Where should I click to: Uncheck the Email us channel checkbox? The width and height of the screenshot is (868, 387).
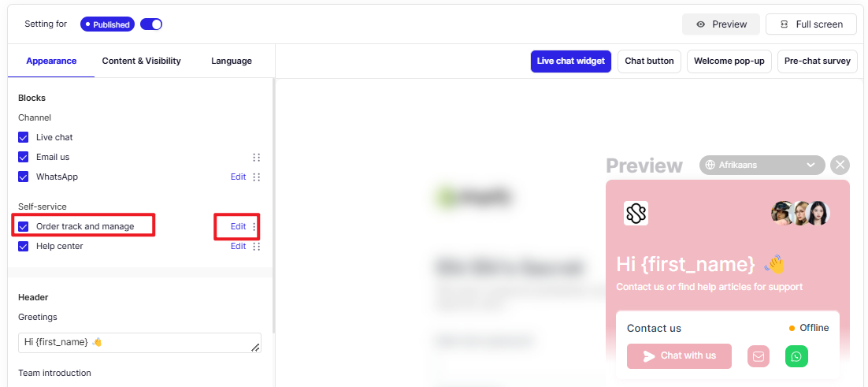tap(24, 157)
